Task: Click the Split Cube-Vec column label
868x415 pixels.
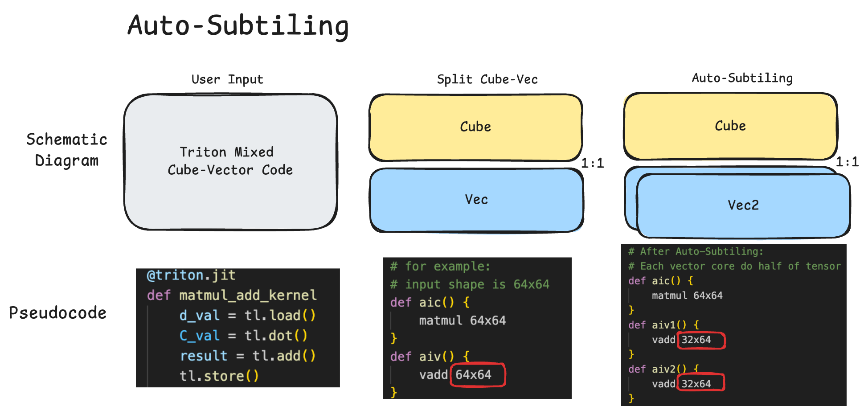Action: pyautogui.click(x=487, y=79)
